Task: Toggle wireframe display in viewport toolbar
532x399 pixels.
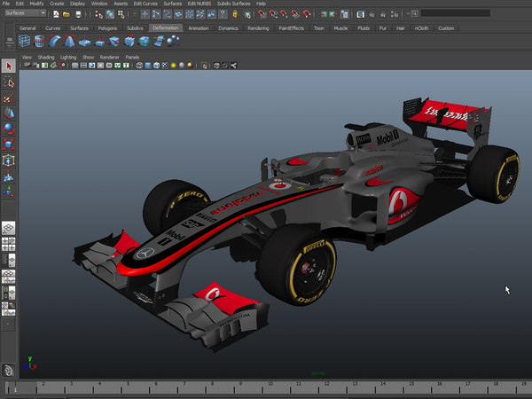Action: click(139, 65)
